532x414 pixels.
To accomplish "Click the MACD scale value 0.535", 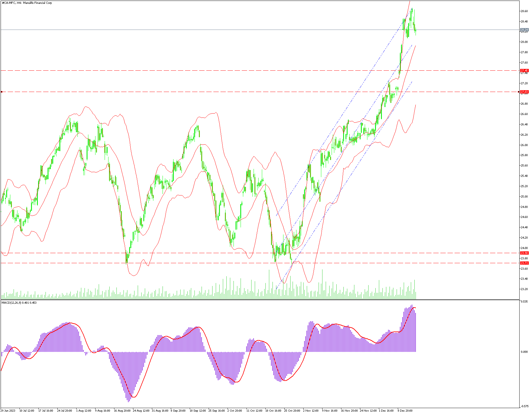I will 524,302.
